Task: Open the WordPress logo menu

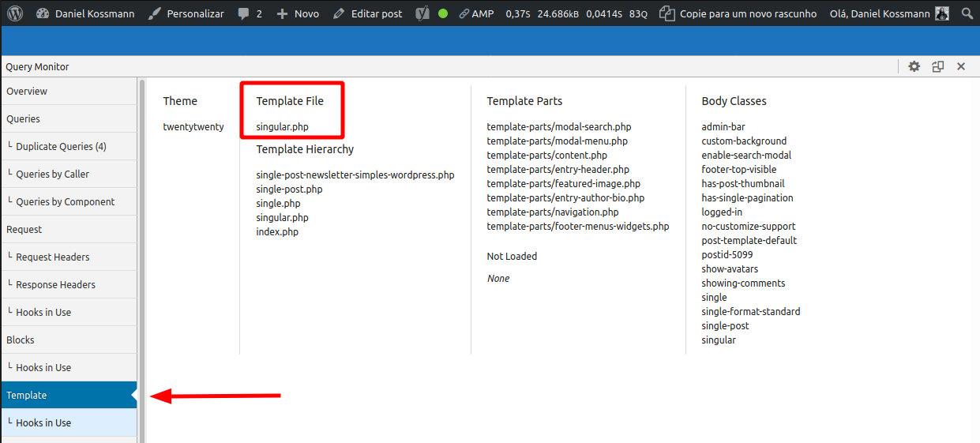Action: pos(16,13)
